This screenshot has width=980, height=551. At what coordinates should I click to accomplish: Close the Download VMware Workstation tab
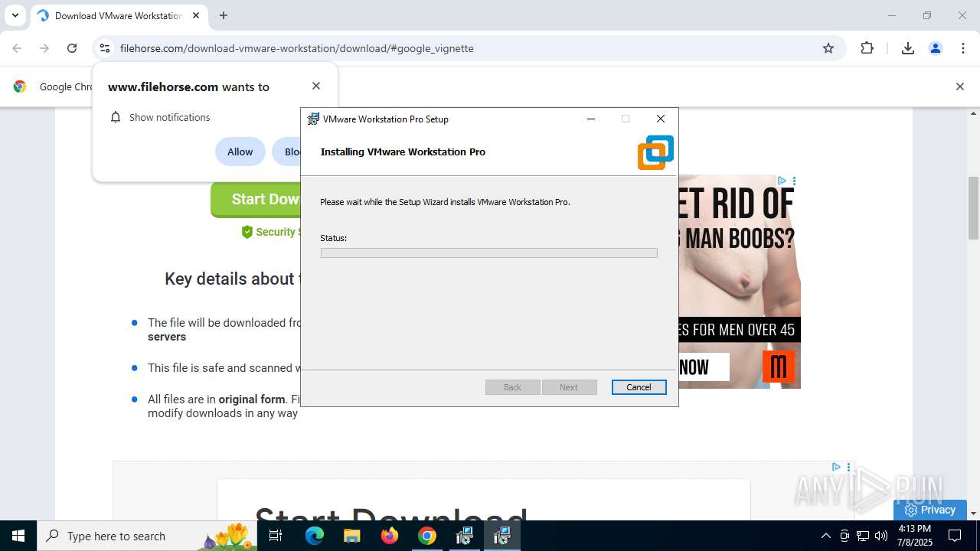[x=196, y=15]
